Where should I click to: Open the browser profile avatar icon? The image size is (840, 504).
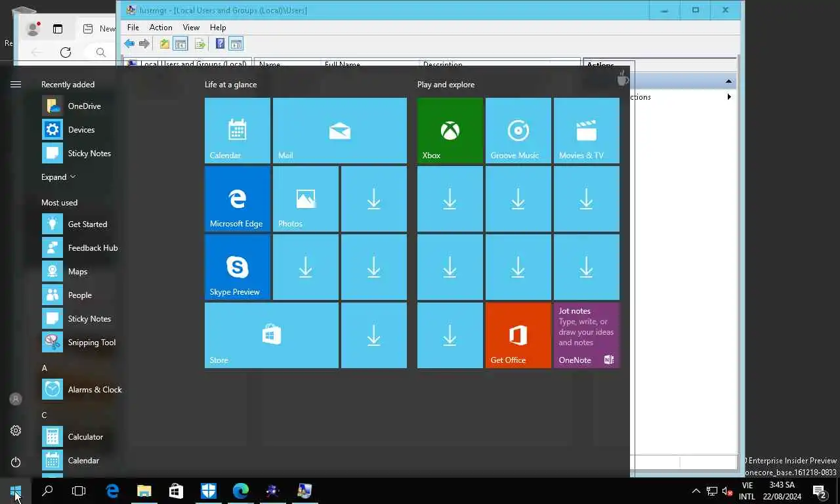(x=32, y=29)
